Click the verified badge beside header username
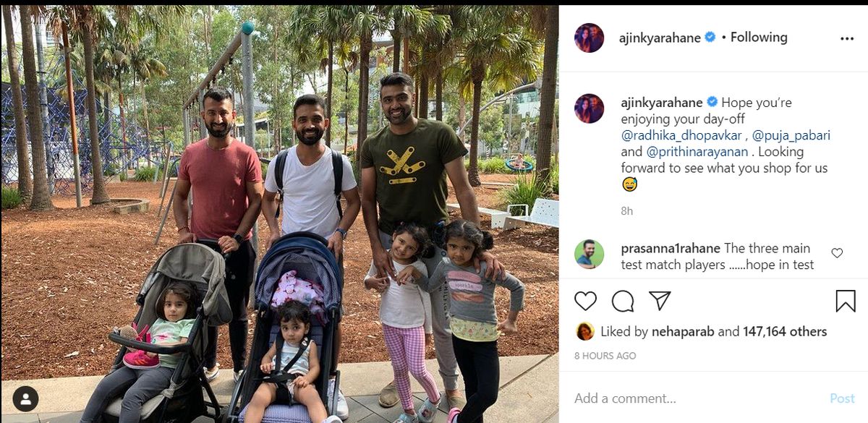Image resolution: width=868 pixels, height=423 pixels. pyautogui.click(x=710, y=38)
